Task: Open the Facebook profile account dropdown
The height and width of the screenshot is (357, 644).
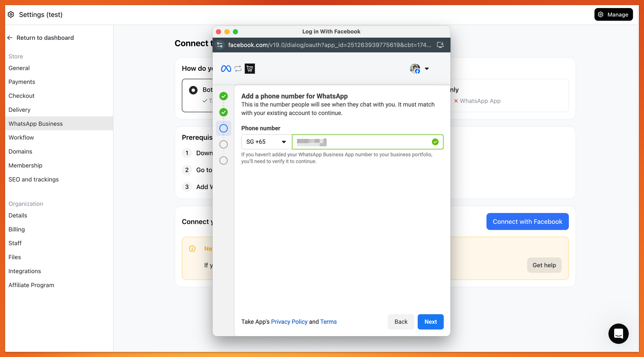Action: pos(427,69)
